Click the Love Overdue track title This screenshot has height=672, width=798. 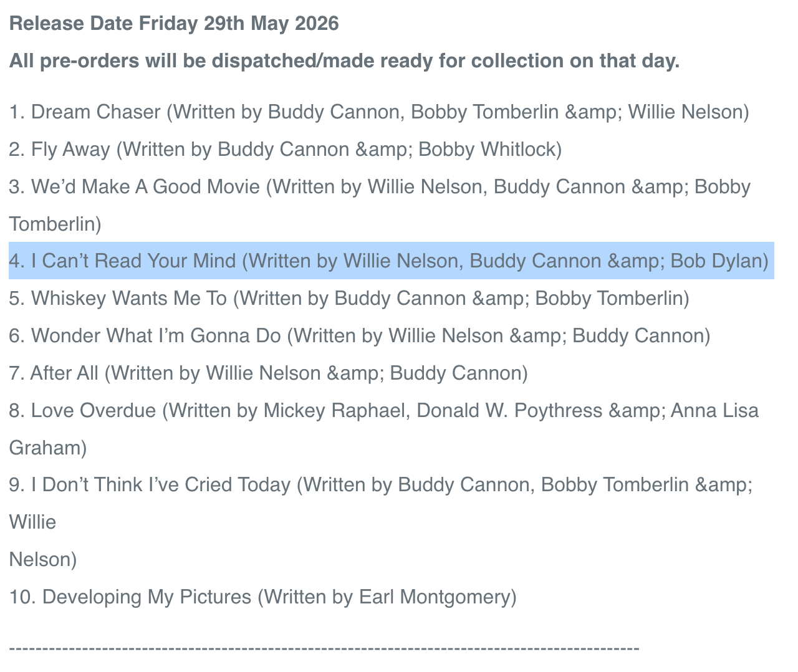pyautogui.click(x=93, y=411)
